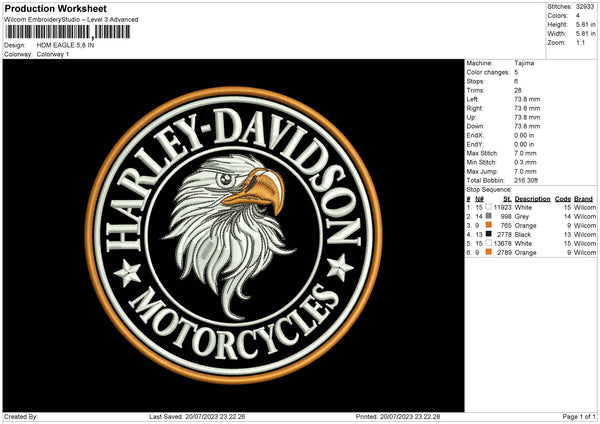Viewport: 600px width, 424px height.
Task: Click the Stops value '6'
Action: tap(516, 81)
